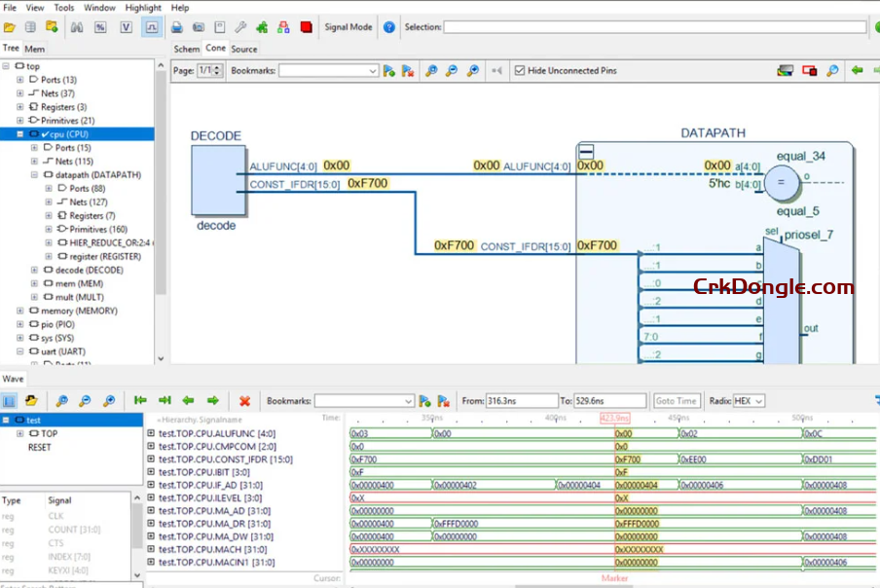Open the Highlight menu

[143, 8]
